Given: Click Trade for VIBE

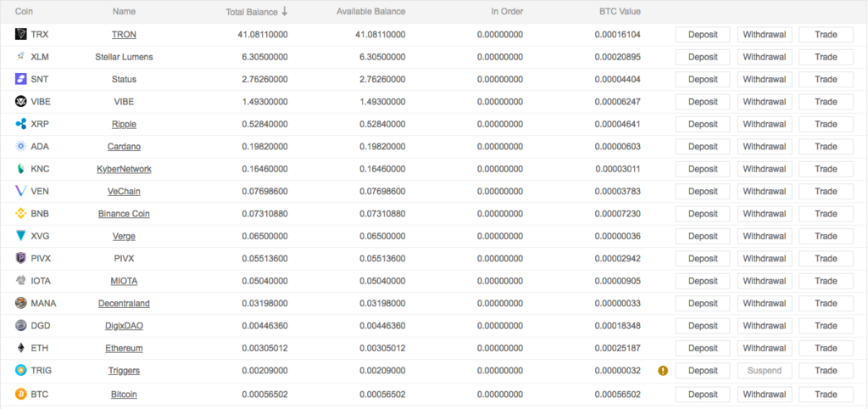Looking at the screenshot, I should click(826, 102).
